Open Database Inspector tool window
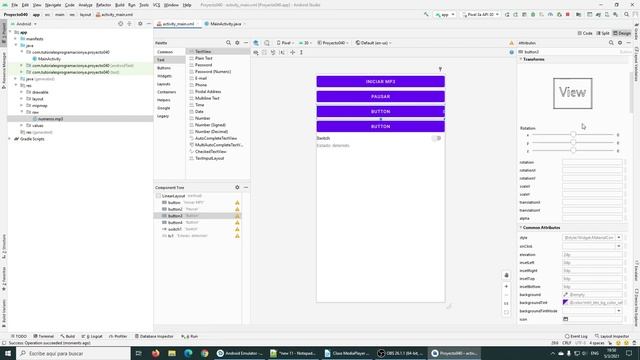This screenshot has width=640, height=360. 154,336
